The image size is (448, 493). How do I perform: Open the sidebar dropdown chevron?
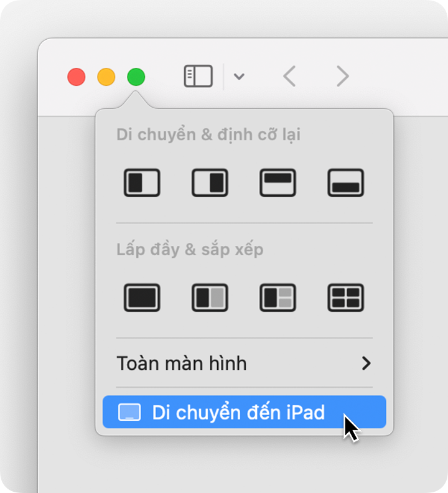tap(239, 77)
